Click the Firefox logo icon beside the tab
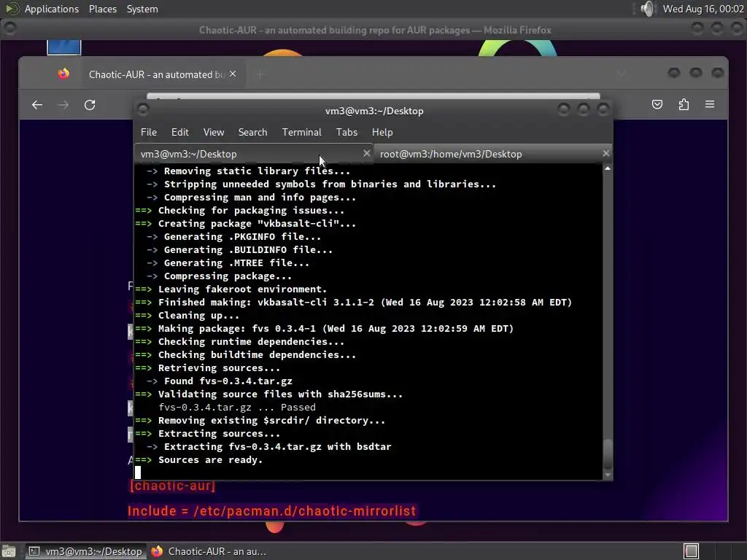This screenshot has width=747, height=560. click(63, 74)
